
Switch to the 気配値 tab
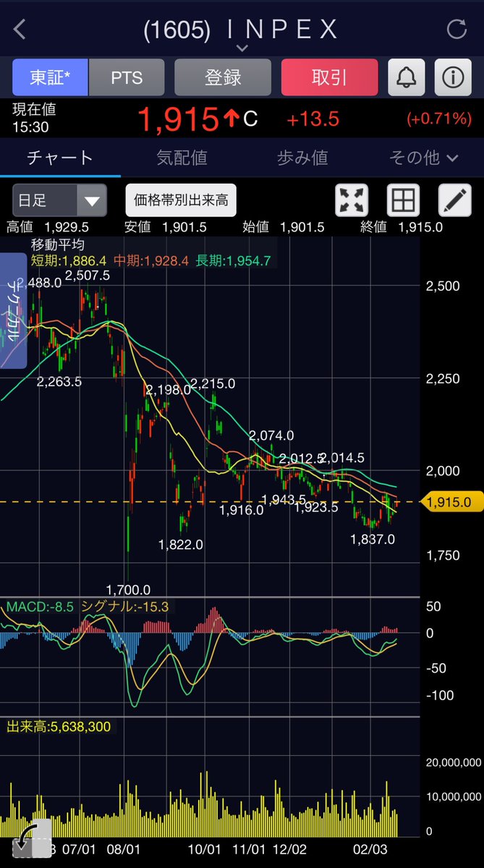tap(182, 157)
